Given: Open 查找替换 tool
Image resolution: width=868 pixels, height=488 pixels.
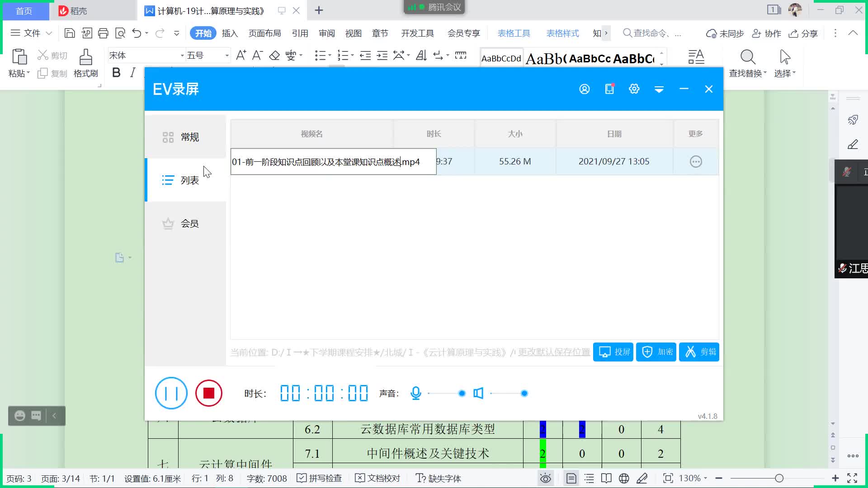Looking at the screenshot, I should [748, 63].
